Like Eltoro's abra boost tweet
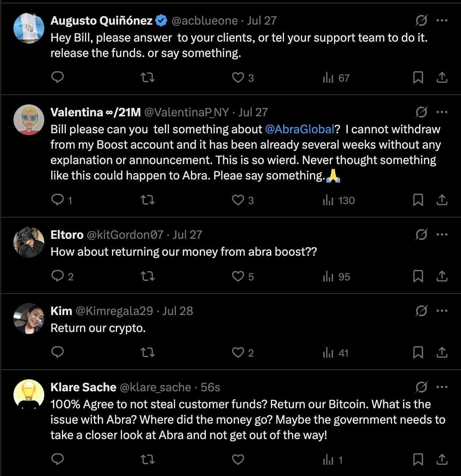Image resolution: width=461 pixels, height=476 pixels. tap(238, 276)
